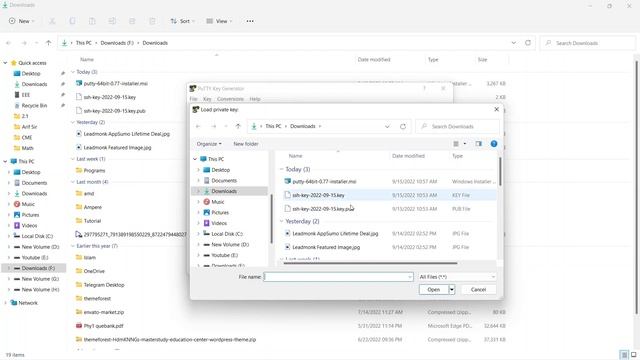Open the Help menu in PuTTY Key Generator
The image size is (640, 360).
[x=255, y=99]
